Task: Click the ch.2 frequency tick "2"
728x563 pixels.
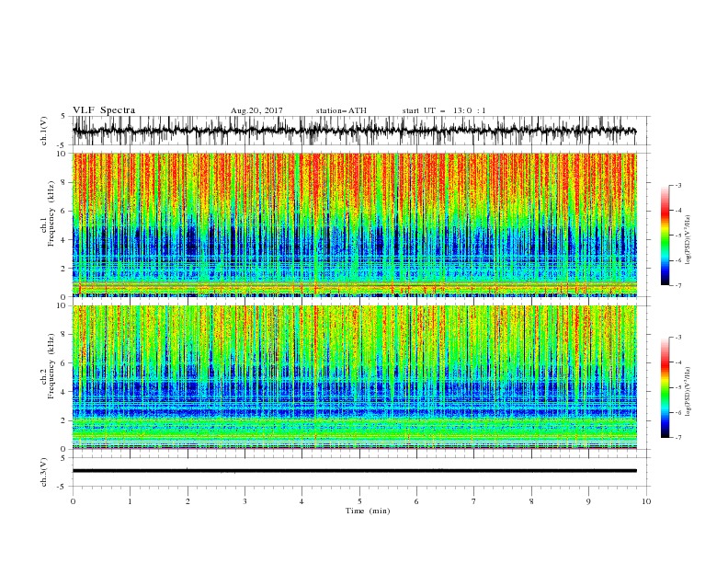Action: tap(64, 420)
